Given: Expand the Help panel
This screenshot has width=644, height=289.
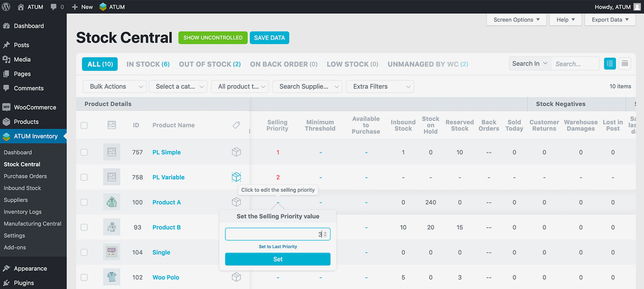Looking at the screenshot, I should [565, 19].
